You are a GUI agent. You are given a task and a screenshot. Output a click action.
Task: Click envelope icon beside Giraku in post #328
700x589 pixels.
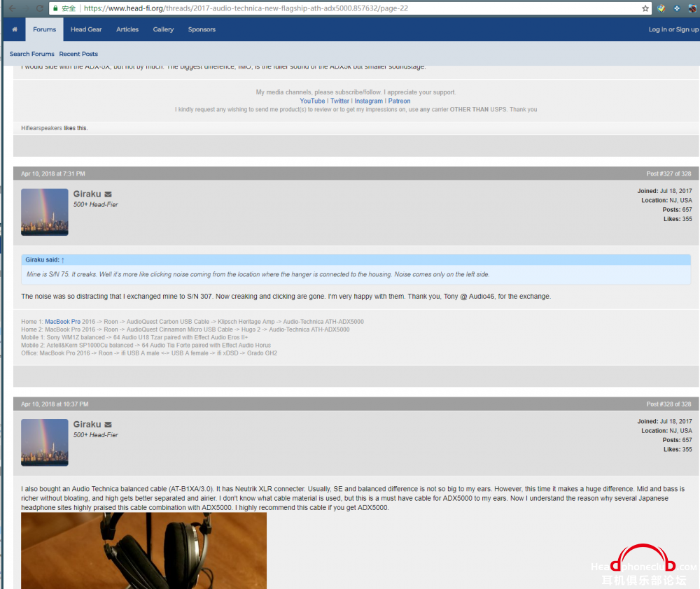pos(108,425)
